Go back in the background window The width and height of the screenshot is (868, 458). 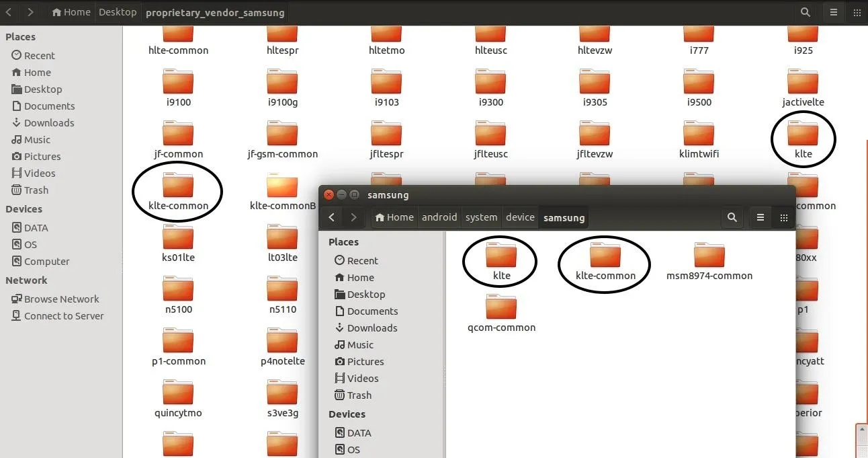coord(9,12)
